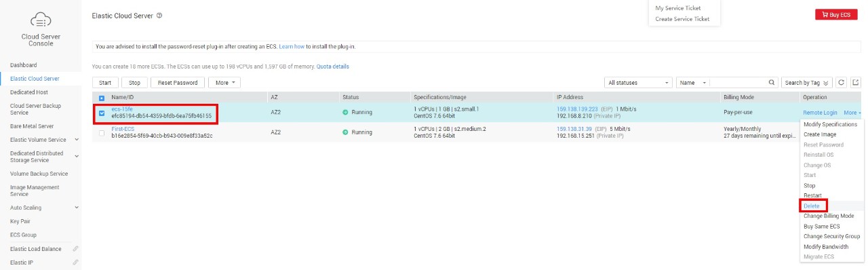
Task: Toggle select-all checkbox in table header
Action: (x=102, y=98)
